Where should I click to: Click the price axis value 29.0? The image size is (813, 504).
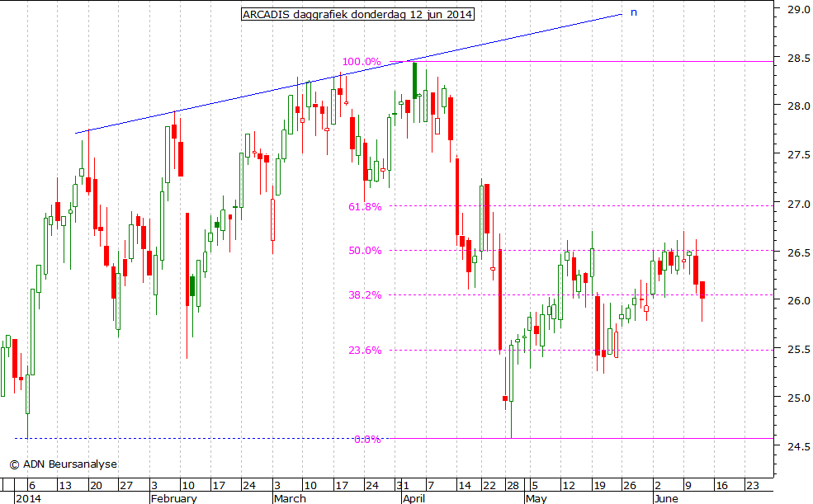(x=798, y=9)
